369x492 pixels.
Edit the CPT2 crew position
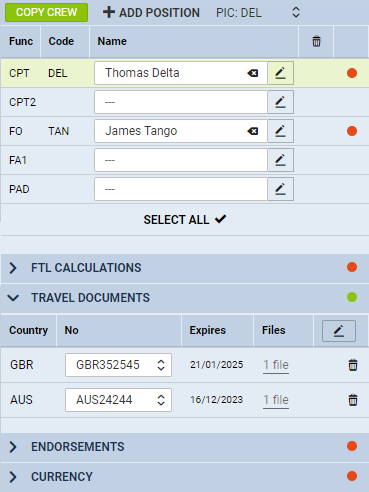[x=280, y=102]
